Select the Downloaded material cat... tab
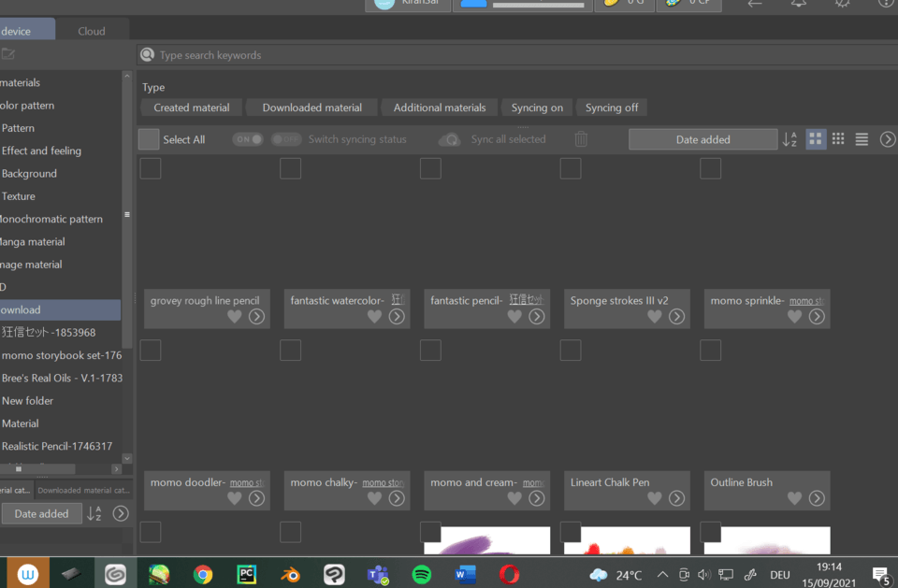This screenshot has height=588, width=898. [83, 490]
